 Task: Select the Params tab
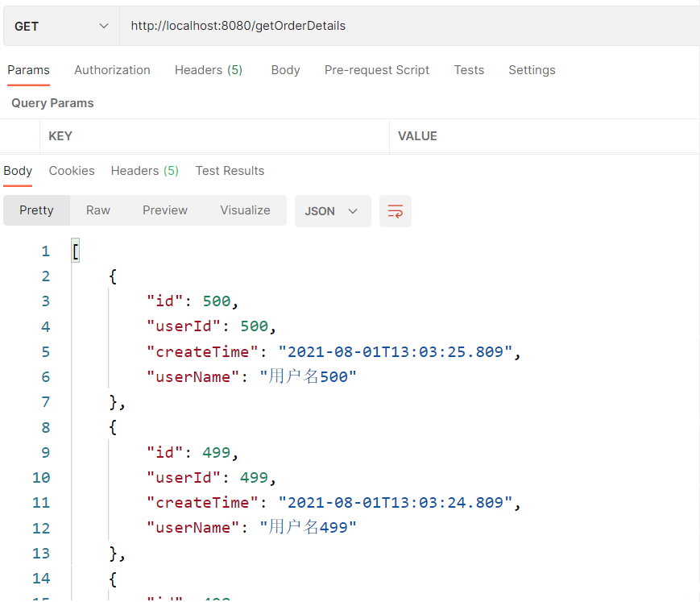(x=28, y=70)
